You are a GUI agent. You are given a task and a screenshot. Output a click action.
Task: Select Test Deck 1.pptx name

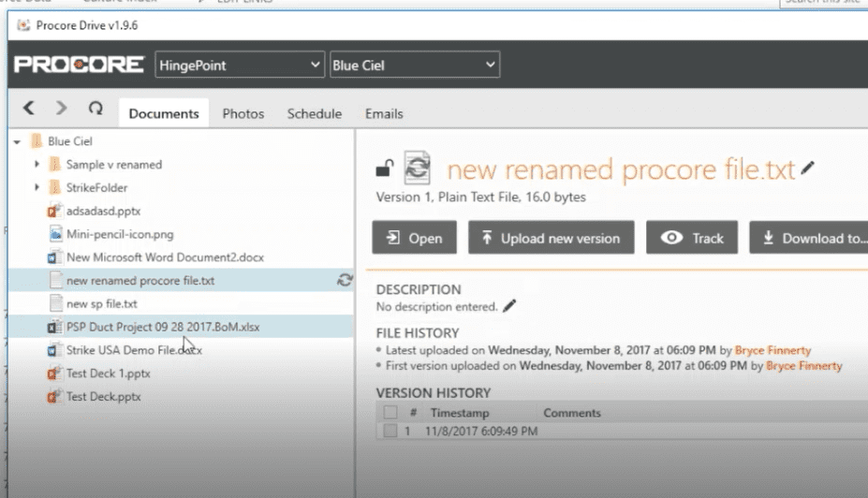pos(109,373)
